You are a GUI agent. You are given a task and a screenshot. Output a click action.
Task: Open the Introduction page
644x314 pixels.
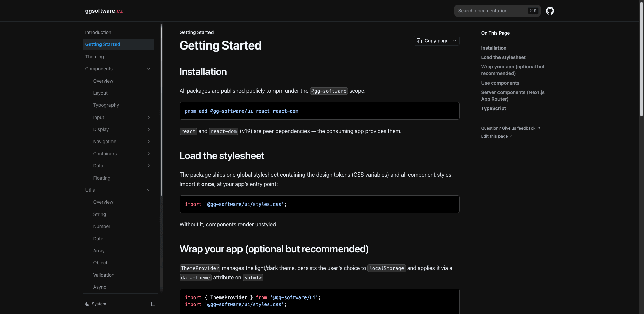click(118, 32)
